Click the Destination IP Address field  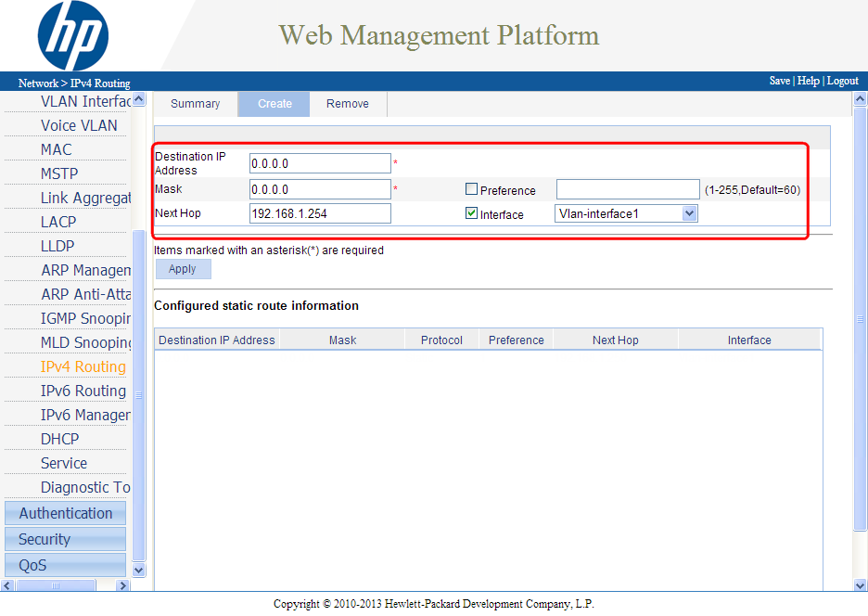[x=320, y=163]
